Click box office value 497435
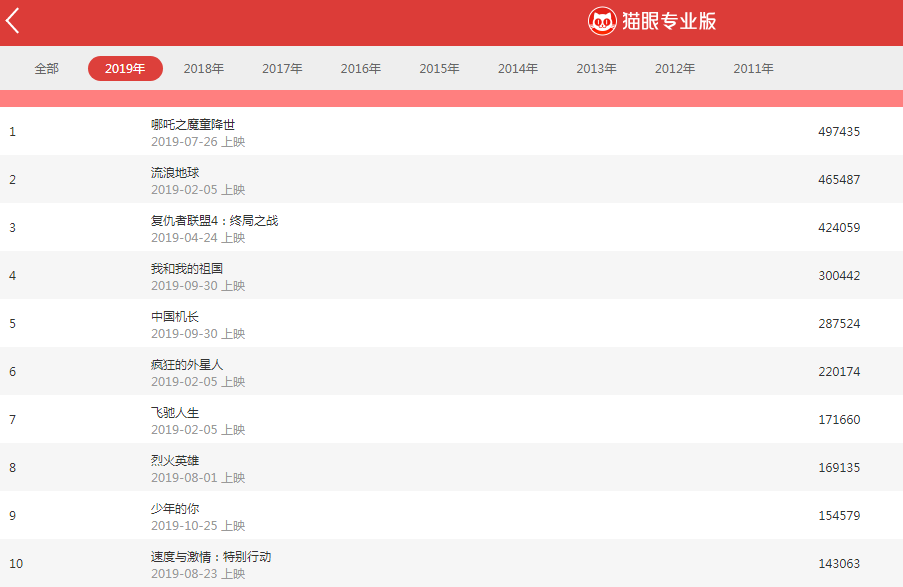This screenshot has width=903, height=587. coord(839,131)
